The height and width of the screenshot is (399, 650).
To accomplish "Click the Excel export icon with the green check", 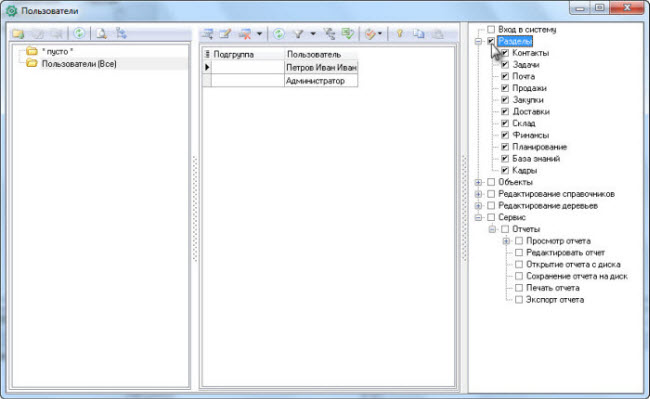I will (348, 34).
